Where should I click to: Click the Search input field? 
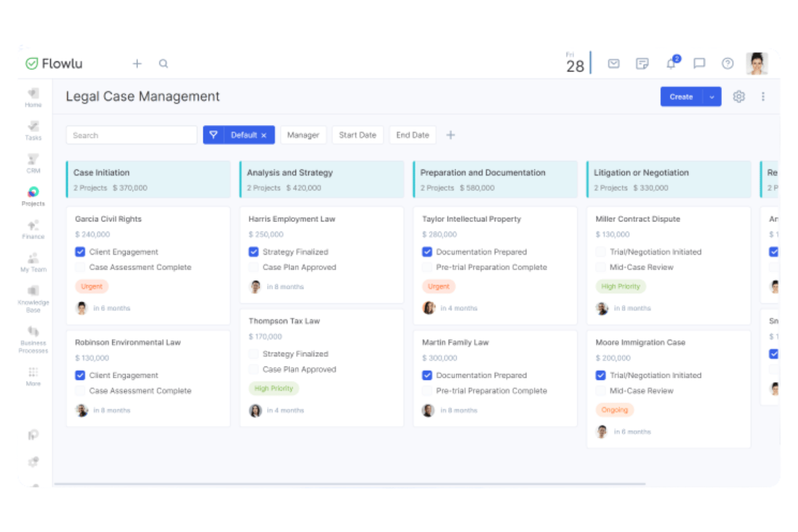point(132,135)
